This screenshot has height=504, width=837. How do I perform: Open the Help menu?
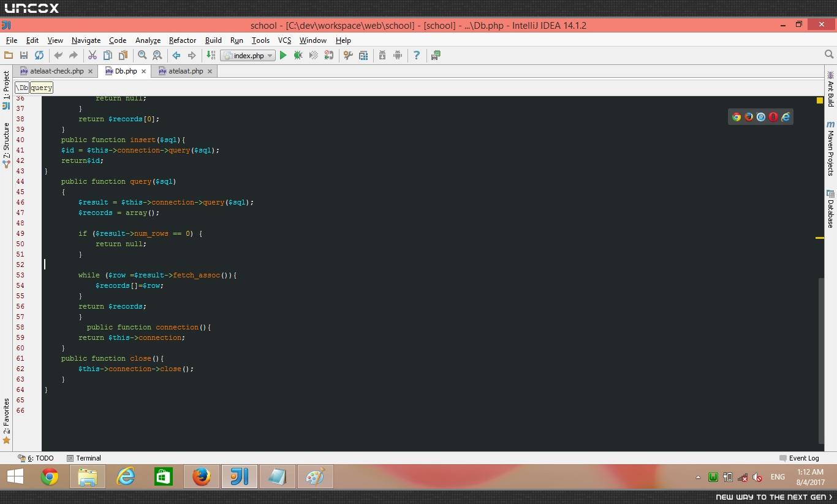pyautogui.click(x=343, y=40)
